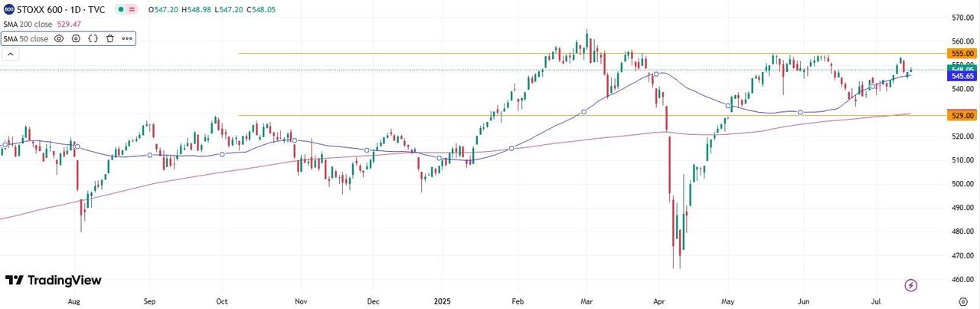Remove the SMA 50 indicator

(109, 38)
